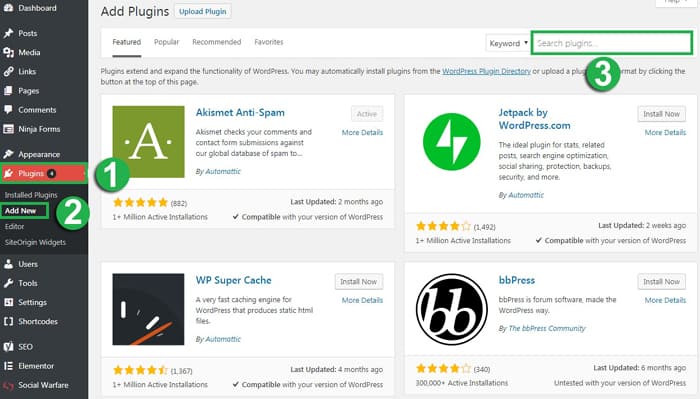700x399 pixels.
Task: Open More Details for WP Super Cache
Action: (x=362, y=300)
